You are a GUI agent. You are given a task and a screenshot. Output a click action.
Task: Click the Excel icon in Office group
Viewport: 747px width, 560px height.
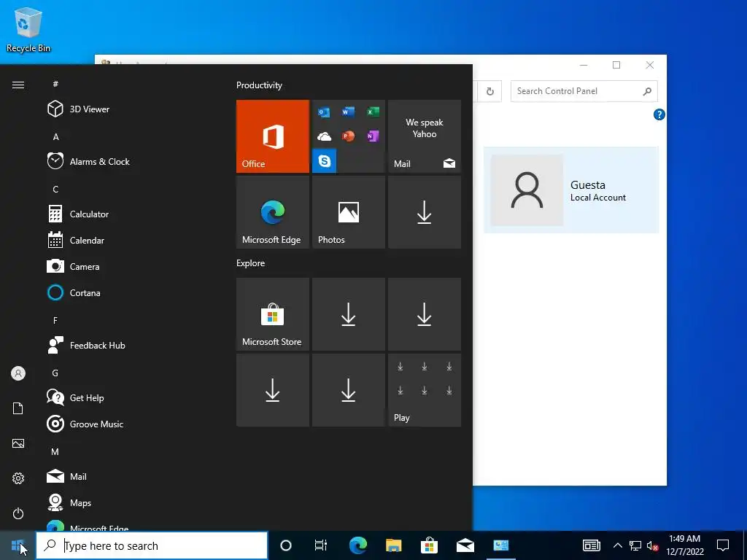click(373, 112)
